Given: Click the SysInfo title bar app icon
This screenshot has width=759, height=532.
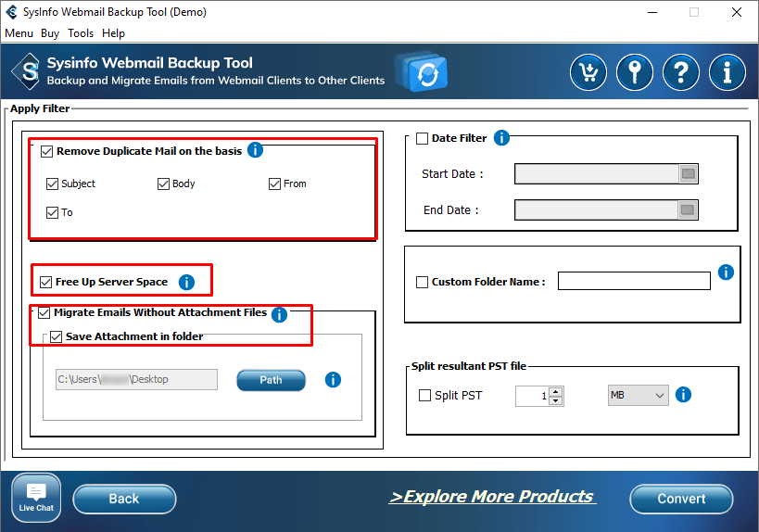Looking at the screenshot, I should (x=11, y=12).
